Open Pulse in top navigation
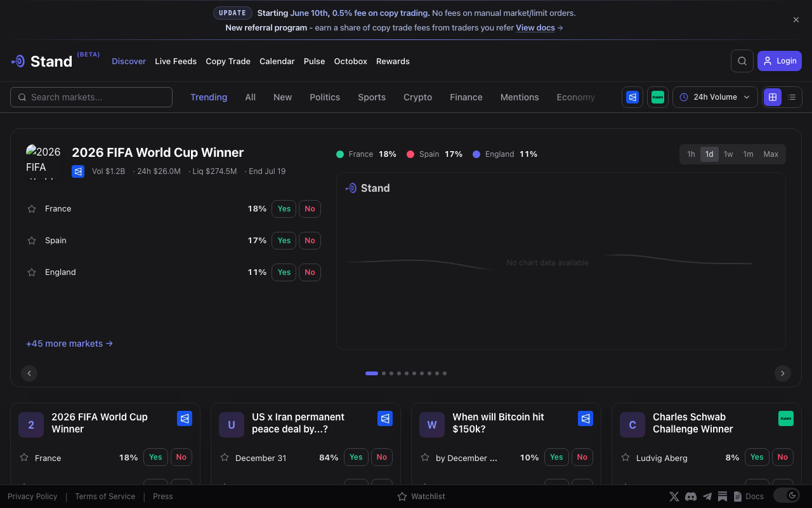812x508 pixels. tap(314, 62)
